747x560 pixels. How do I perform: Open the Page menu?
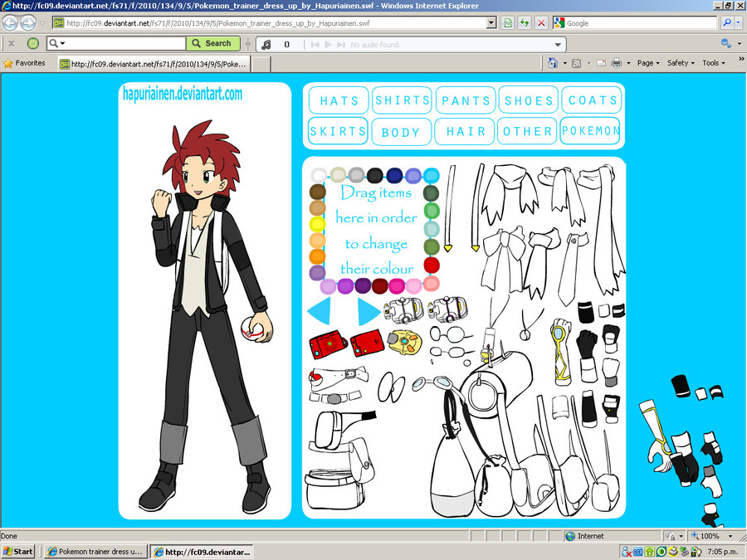click(648, 63)
